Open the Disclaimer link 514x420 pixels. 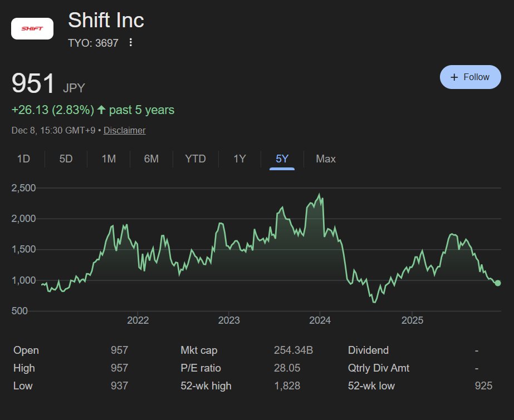pos(125,130)
